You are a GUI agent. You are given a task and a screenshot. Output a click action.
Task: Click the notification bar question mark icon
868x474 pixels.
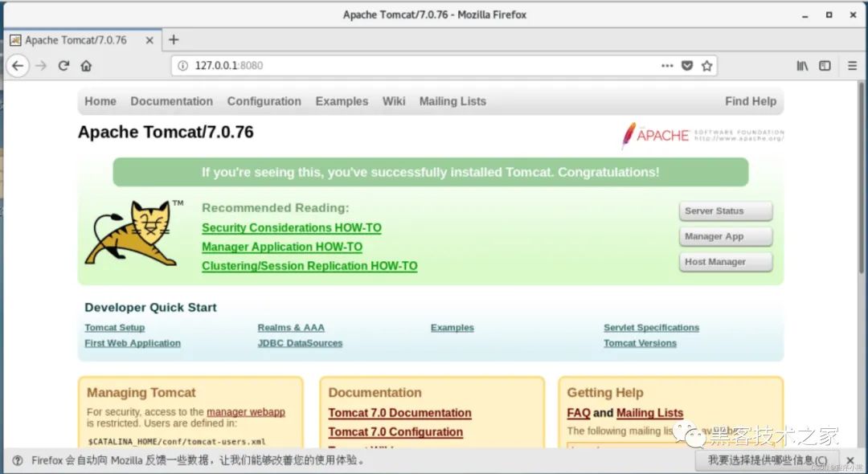point(18,460)
